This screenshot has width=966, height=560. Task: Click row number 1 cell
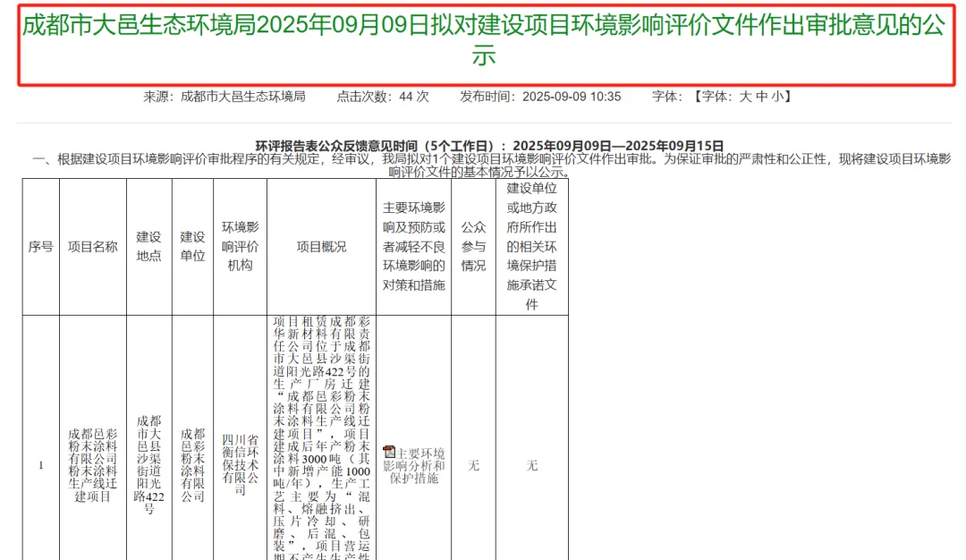pyautogui.click(x=40, y=465)
